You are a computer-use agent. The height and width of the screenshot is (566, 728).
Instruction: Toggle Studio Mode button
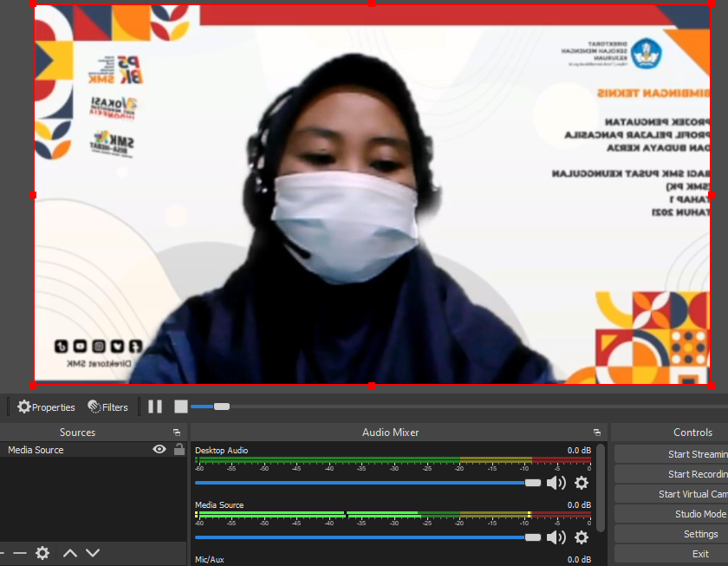tap(672, 514)
